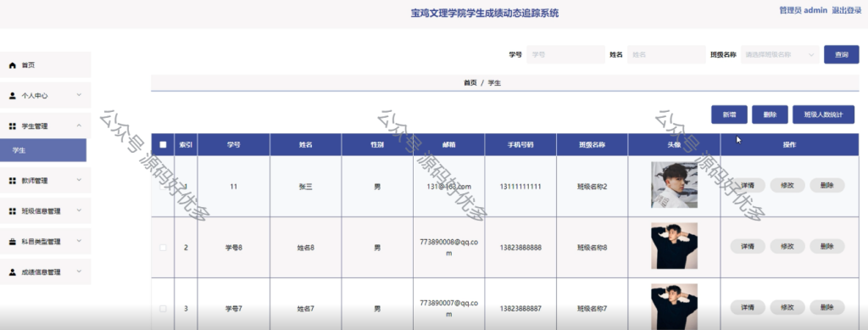Click 修改 button in 姓名8 row

pos(787,246)
